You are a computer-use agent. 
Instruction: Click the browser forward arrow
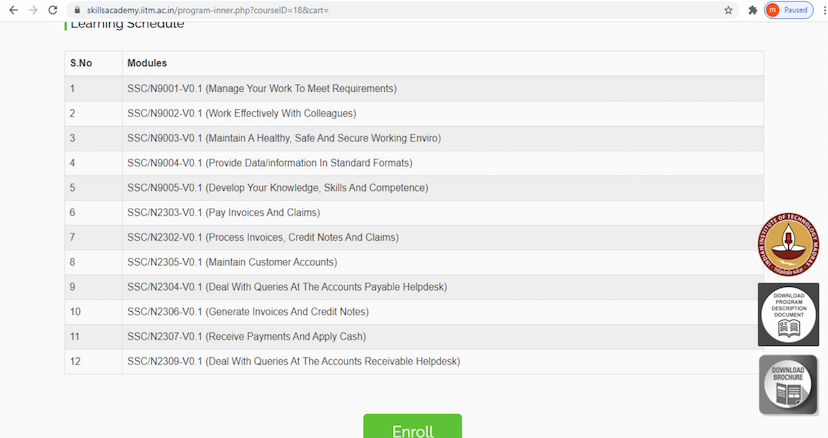tap(31, 10)
